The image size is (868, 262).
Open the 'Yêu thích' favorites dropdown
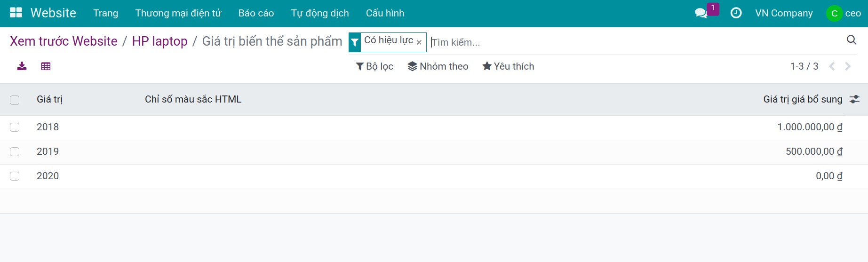508,66
